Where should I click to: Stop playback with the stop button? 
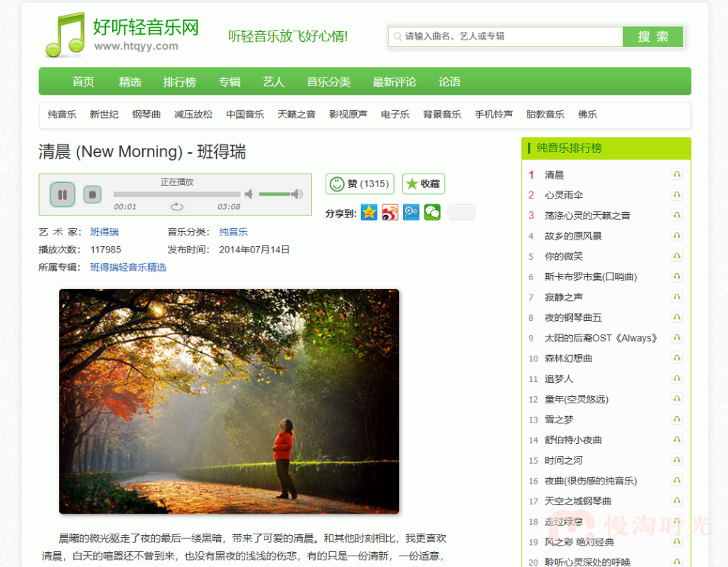[92, 194]
